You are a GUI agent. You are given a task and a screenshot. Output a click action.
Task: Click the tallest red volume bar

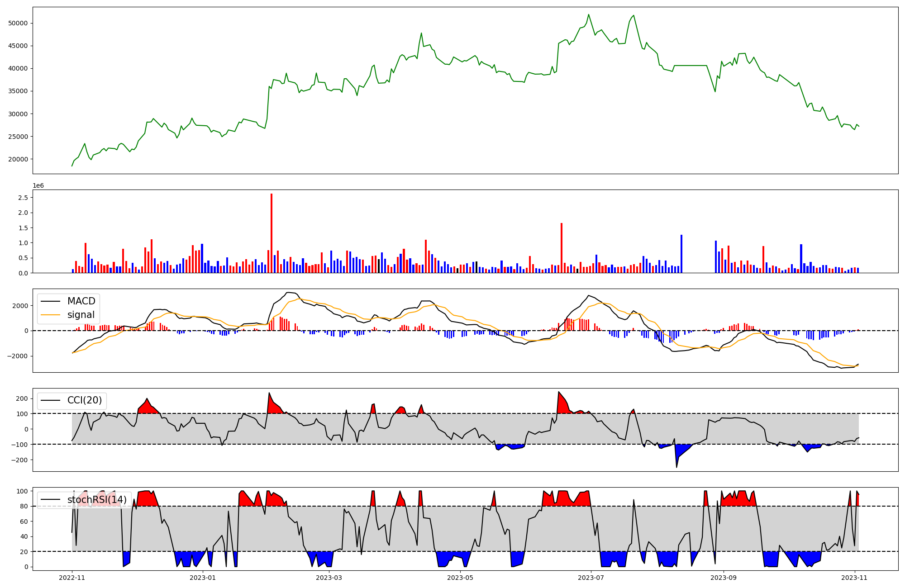(271, 233)
